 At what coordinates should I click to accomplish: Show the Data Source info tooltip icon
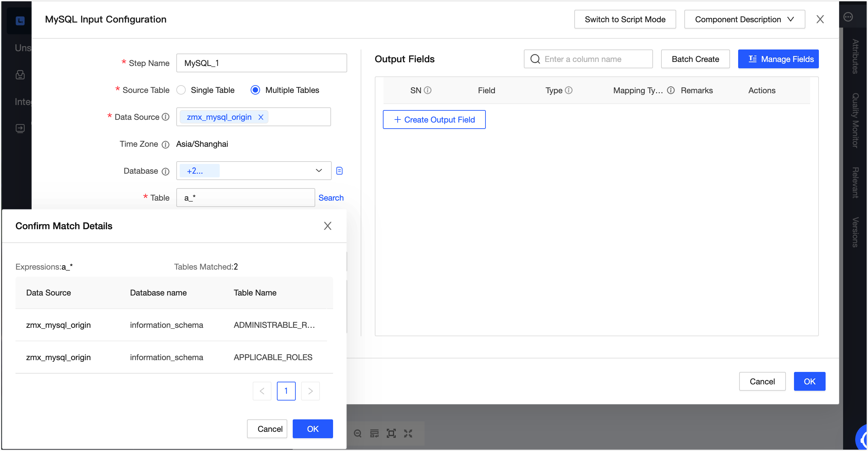tap(166, 117)
